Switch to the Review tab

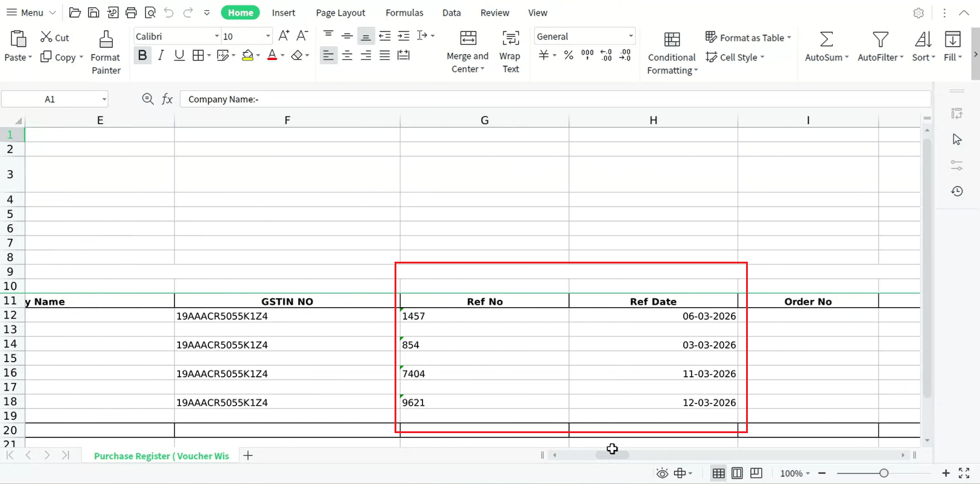pyautogui.click(x=495, y=13)
